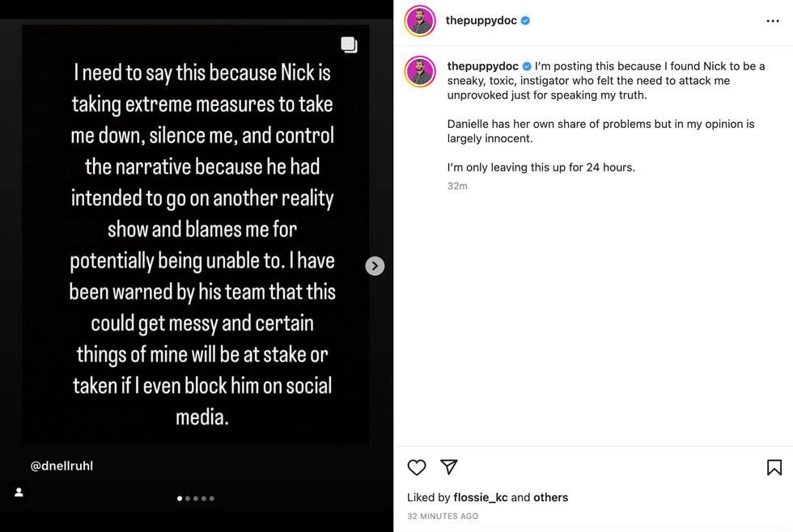The width and height of the screenshot is (793, 532).
Task: Select the second carousel dot
Action: click(187, 499)
